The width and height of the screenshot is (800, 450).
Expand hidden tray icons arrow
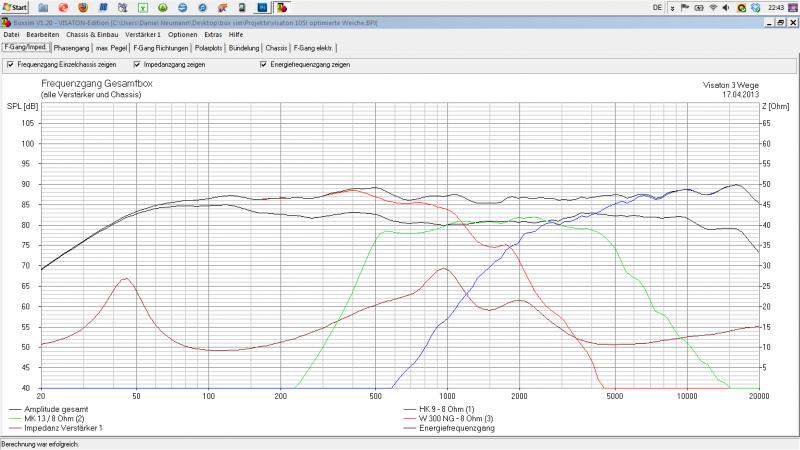[672, 7]
